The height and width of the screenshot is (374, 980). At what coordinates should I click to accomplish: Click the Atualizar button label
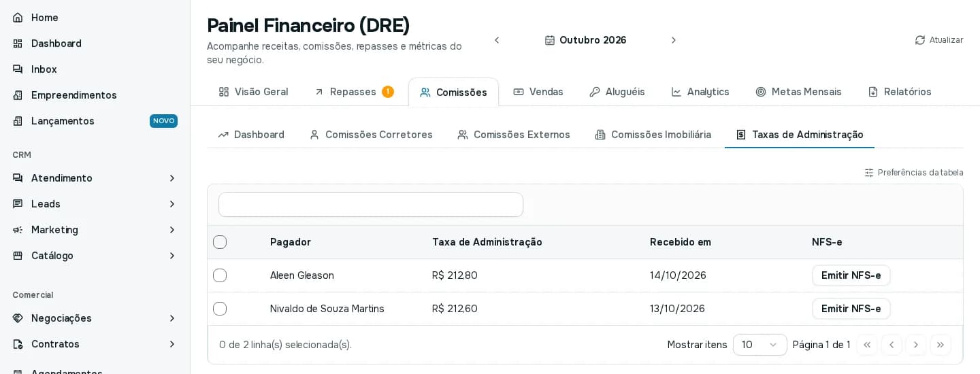pyautogui.click(x=946, y=40)
